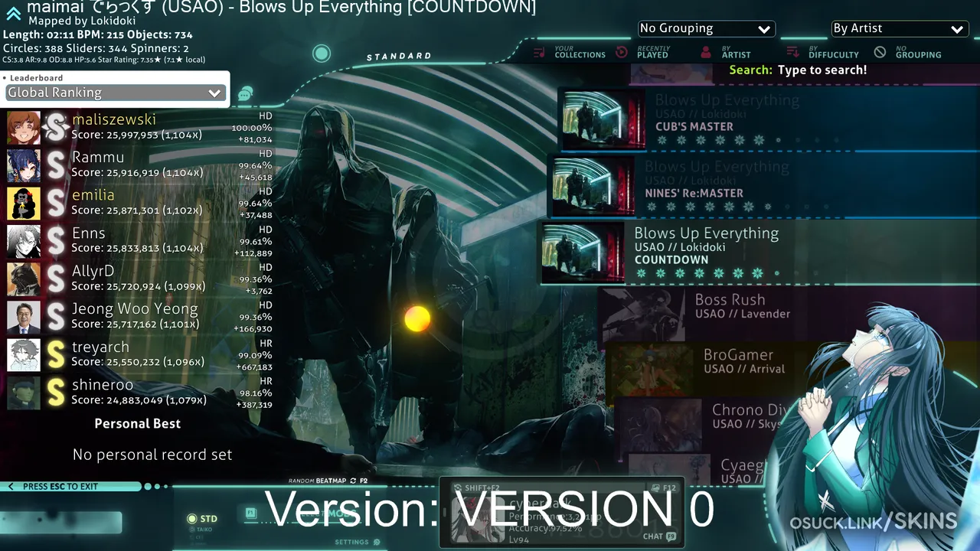This screenshot has height=551, width=980.
Task: Click the sort-descending icon for difficulty
Action: tap(793, 52)
